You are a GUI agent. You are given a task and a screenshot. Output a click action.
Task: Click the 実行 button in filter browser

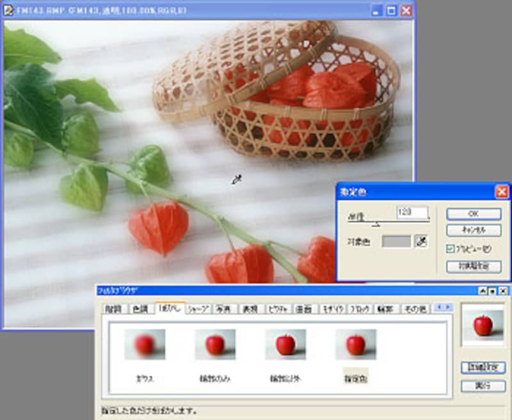(x=483, y=387)
